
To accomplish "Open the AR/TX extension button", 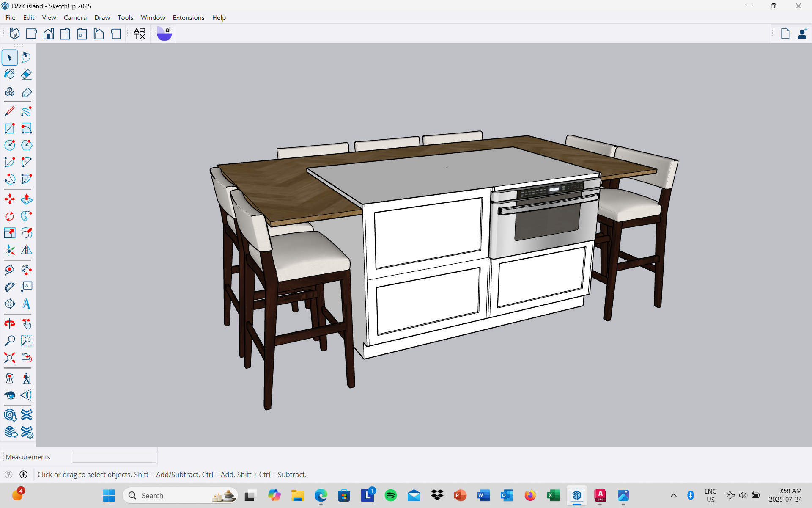I will coord(140,33).
